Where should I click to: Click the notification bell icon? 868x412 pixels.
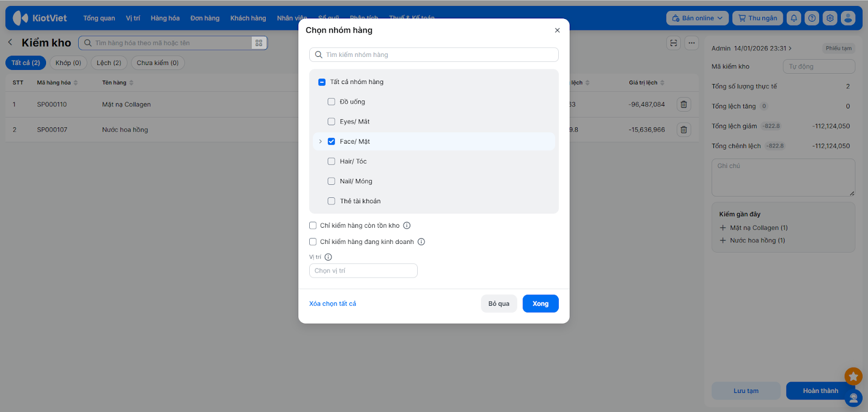(794, 18)
